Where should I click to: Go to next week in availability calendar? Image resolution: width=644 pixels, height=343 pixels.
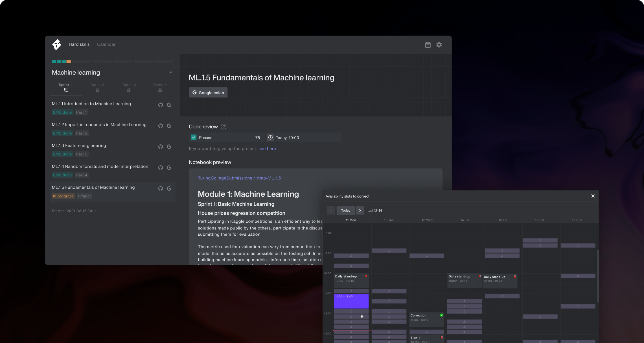point(360,210)
